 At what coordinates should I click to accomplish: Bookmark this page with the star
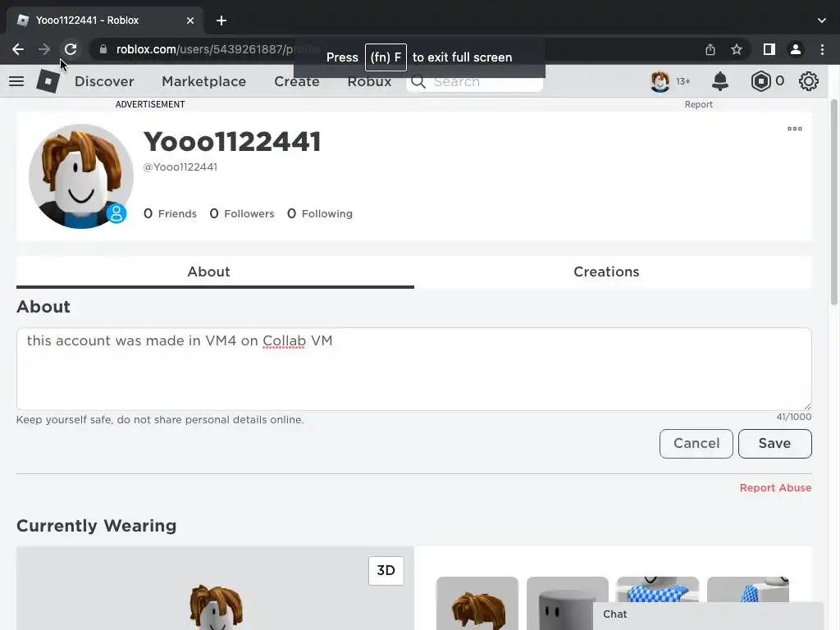pos(737,49)
